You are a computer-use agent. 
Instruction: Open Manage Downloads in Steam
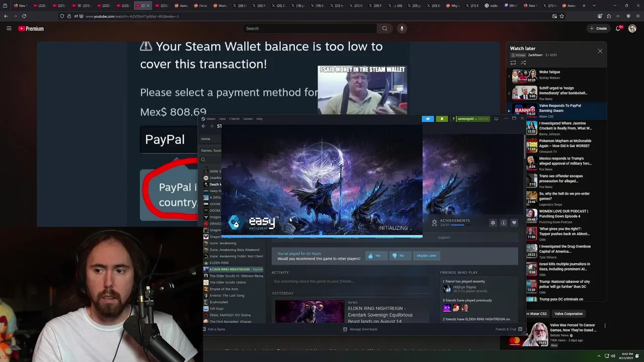360,329
